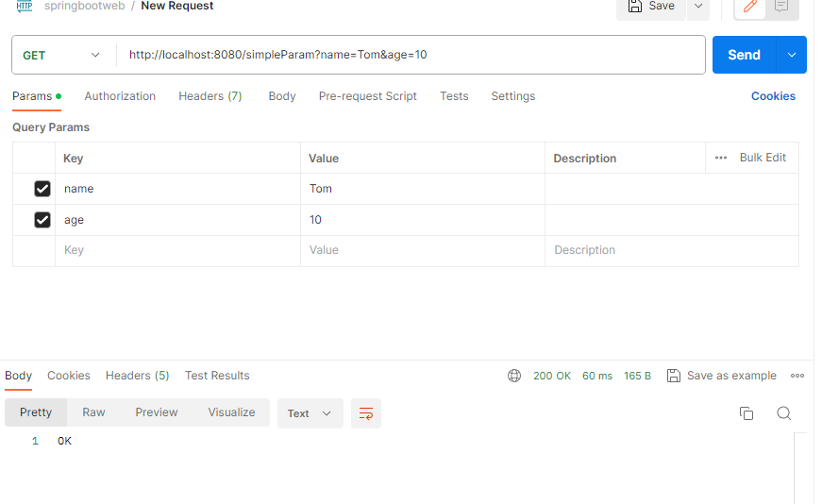Viewport: 822px width, 504px height.
Task: Select the response Body tab
Action: click(x=18, y=376)
